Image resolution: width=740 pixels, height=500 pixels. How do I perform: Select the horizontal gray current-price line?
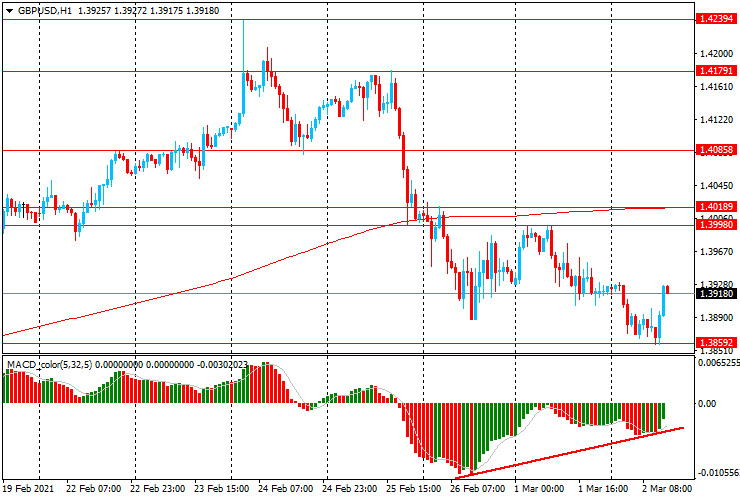click(x=348, y=294)
